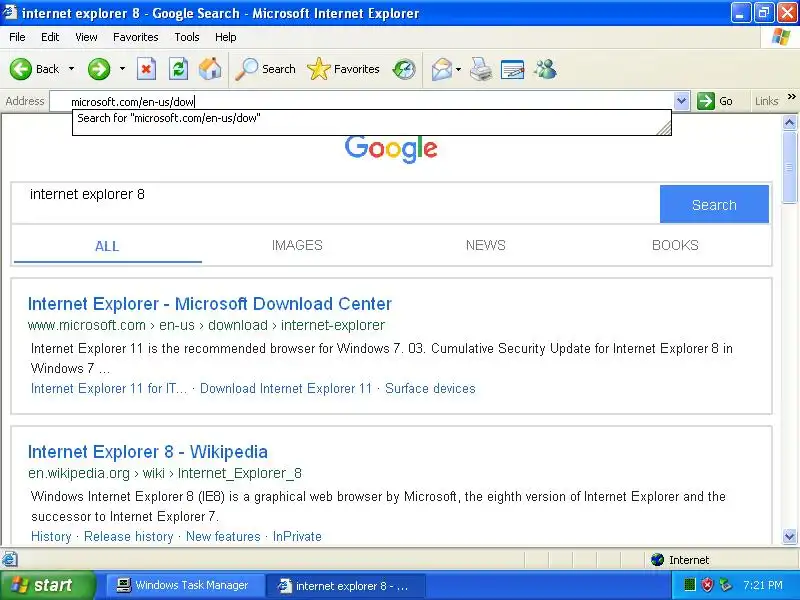800x600 pixels.
Task: Switch to the NEWS tab
Action: pos(485,245)
